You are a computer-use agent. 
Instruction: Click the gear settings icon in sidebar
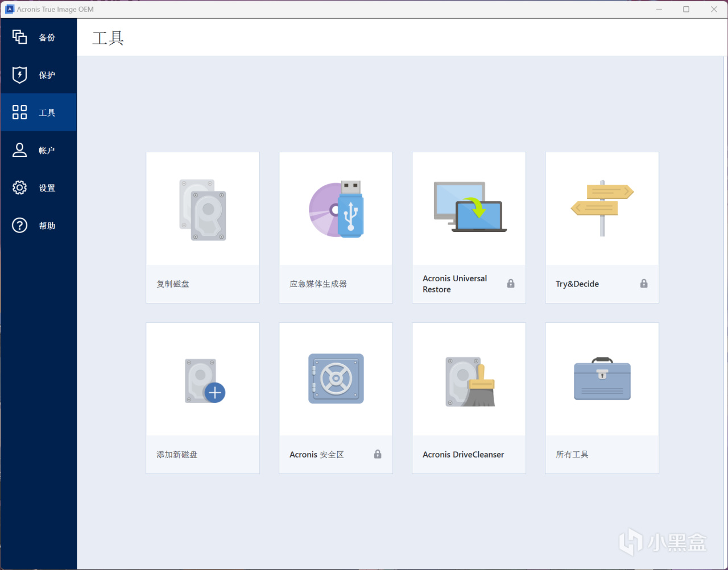[x=20, y=188]
